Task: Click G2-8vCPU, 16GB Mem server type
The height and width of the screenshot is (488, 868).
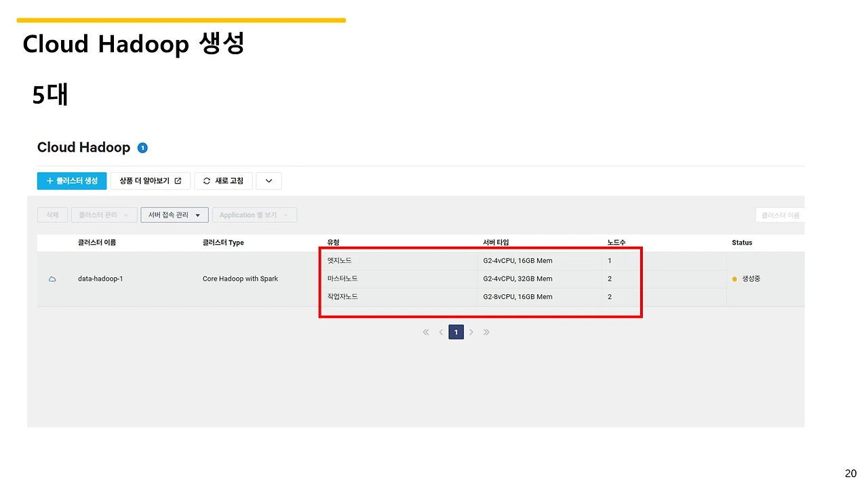Action: [517, 297]
